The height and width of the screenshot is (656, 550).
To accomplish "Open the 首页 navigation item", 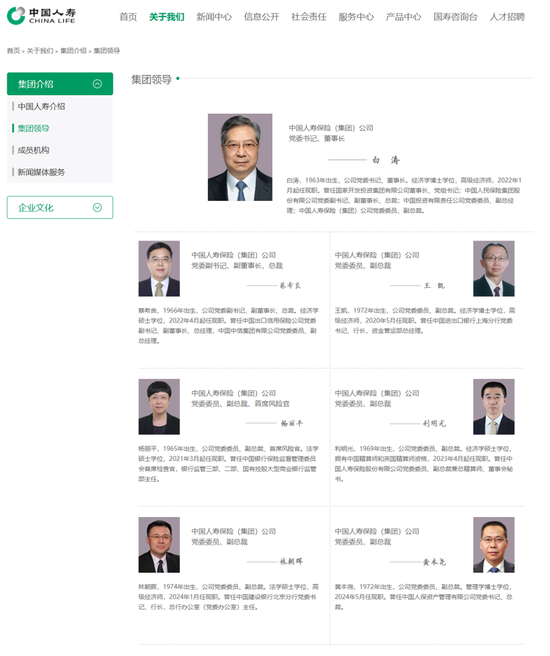I will pos(128,17).
